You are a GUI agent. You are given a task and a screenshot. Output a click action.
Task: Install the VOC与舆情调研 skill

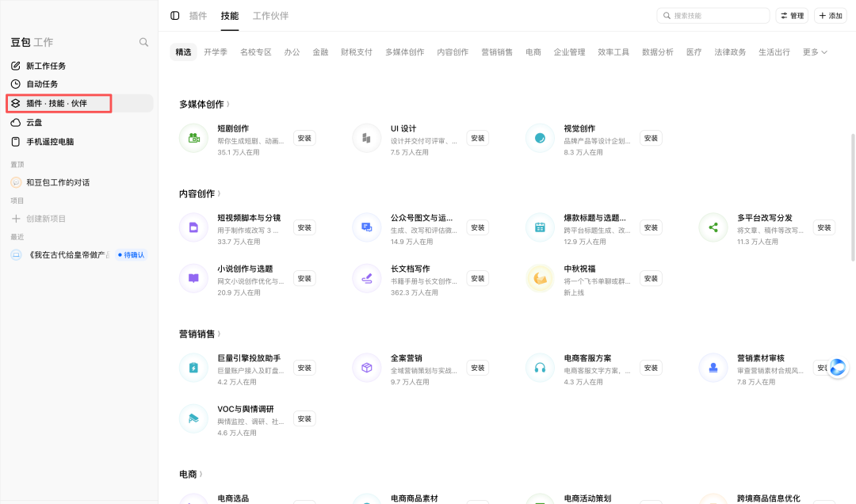tap(304, 419)
